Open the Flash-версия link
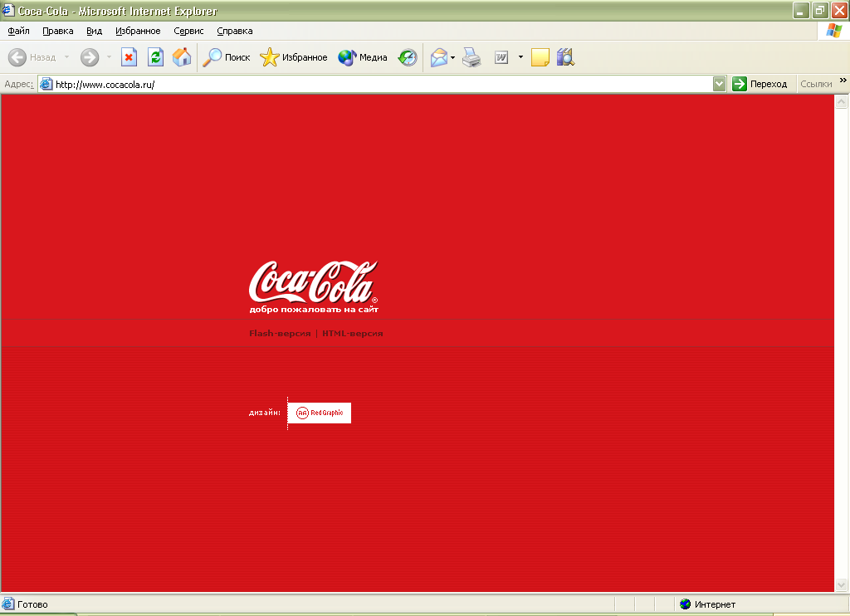Viewport: 850px width, 616px height. [280, 334]
